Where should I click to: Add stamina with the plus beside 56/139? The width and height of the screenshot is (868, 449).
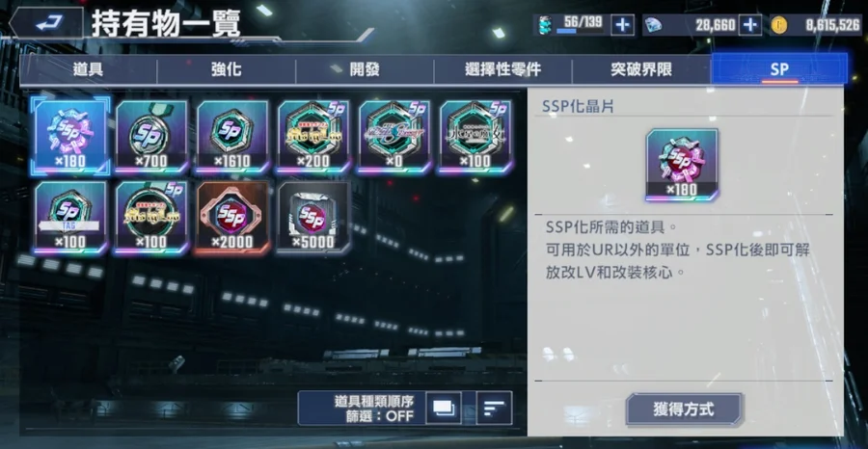622,25
